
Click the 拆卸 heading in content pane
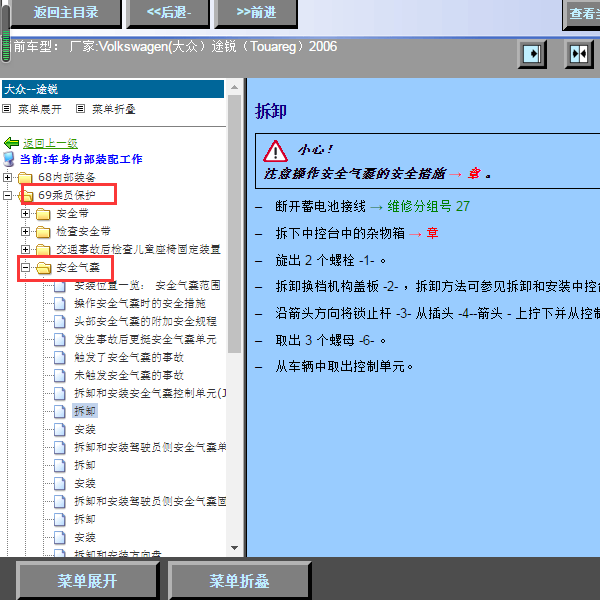(x=271, y=112)
